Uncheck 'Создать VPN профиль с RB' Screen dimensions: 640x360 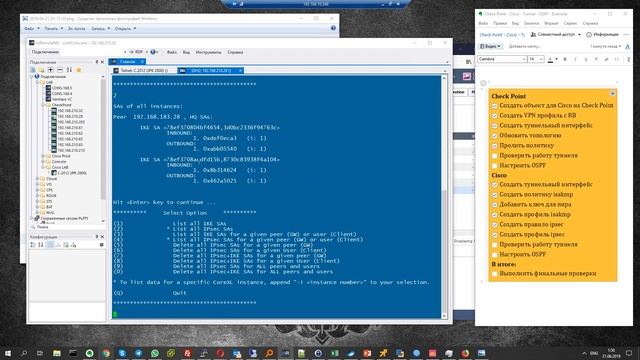tap(495, 116)
